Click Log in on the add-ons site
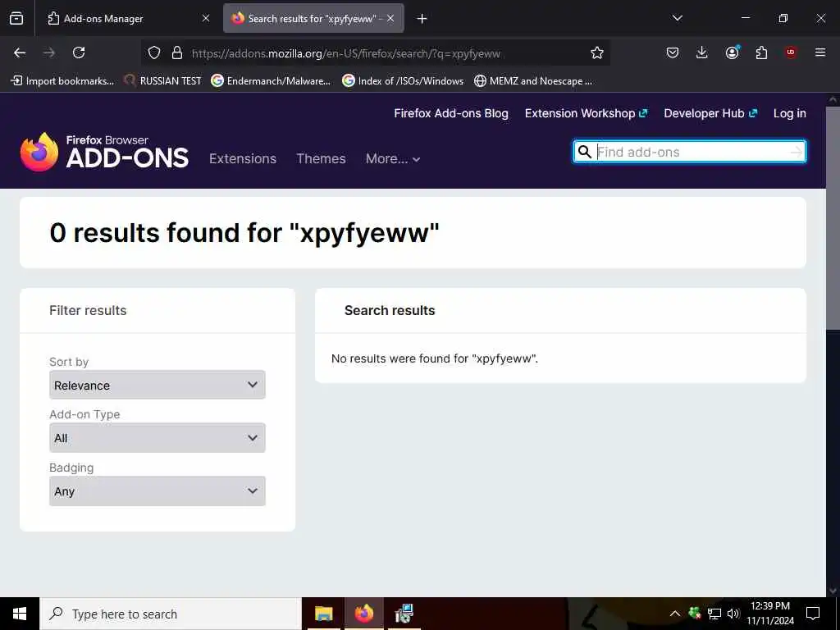The height and width of the screenshot is (630, 840). 790,113
